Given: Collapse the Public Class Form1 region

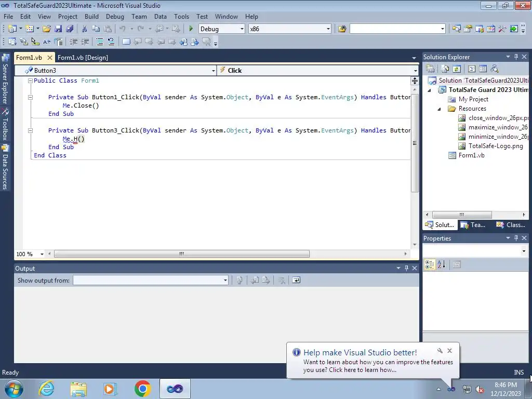Looking at the screenshot, I should click(x=30, y=81).
